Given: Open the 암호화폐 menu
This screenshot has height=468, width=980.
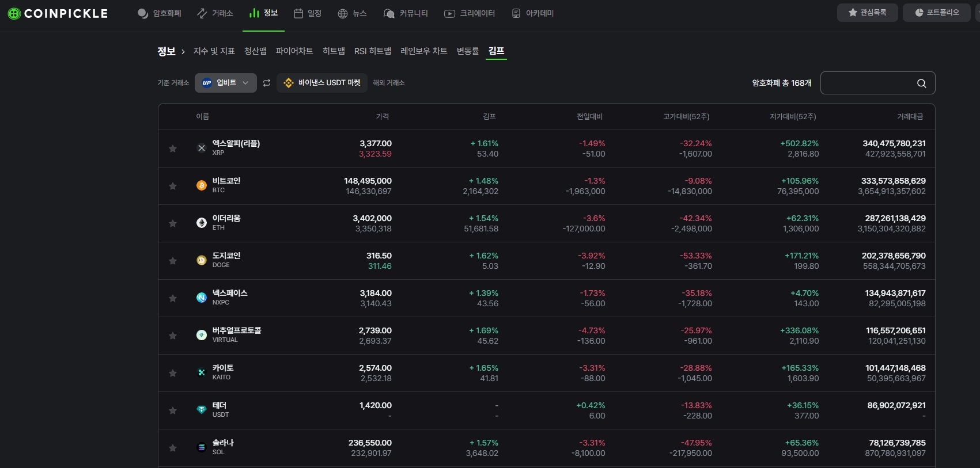Looking at the screenshot, I should pos(160,13).
